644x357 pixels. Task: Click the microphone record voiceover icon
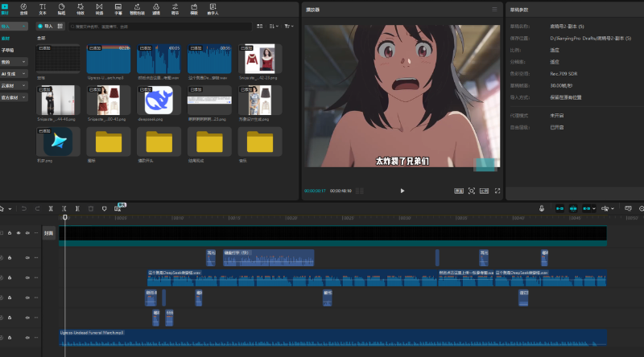coord(542,208)
